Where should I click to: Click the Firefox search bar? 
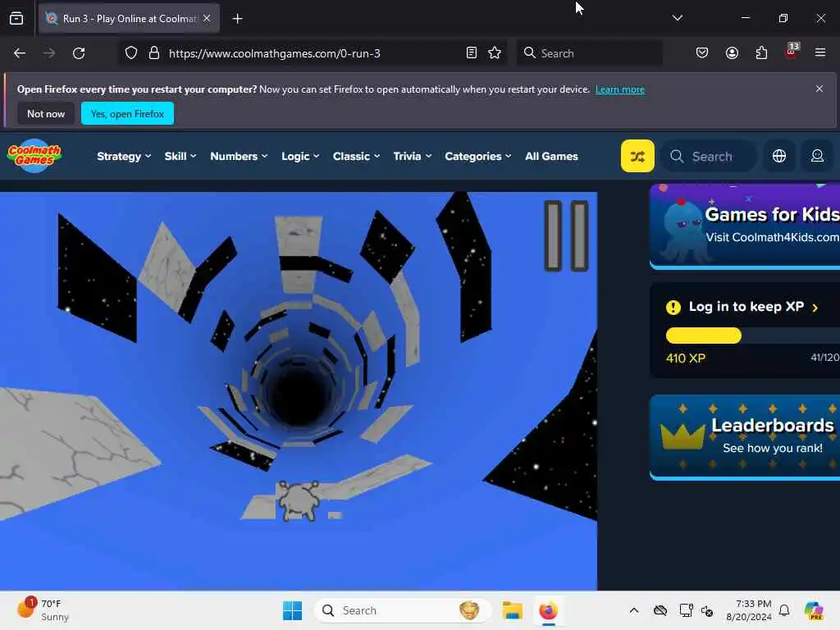tap(589, 53)
